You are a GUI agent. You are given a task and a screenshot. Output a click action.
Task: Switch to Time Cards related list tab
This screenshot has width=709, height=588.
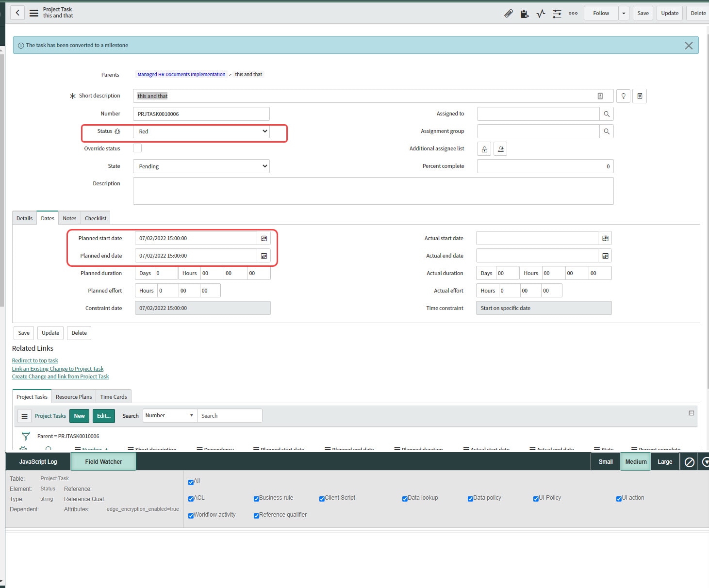(x=114, y=397)
